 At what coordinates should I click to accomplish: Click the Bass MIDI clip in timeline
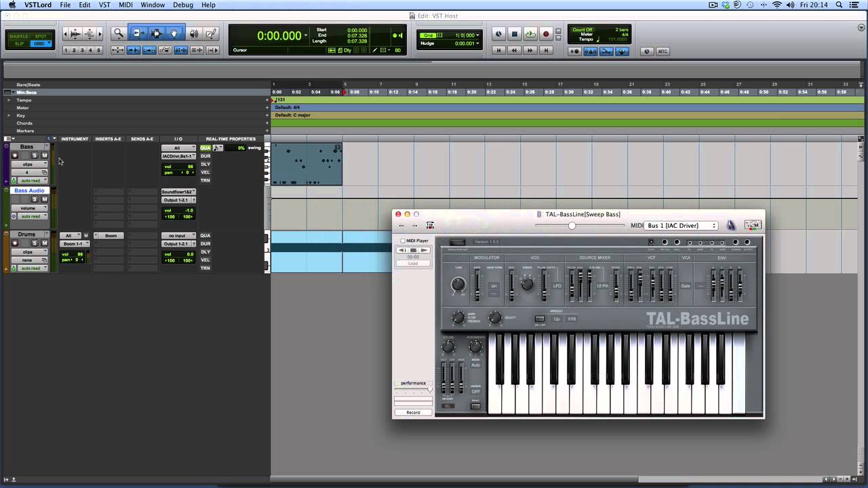click(307, 164)
